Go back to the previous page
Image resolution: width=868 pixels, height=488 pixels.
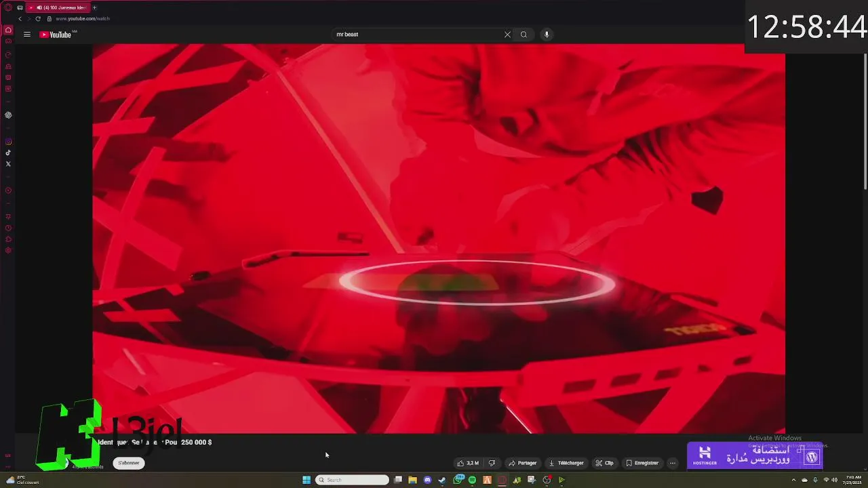pyautogui.click(x=20, y=19)
